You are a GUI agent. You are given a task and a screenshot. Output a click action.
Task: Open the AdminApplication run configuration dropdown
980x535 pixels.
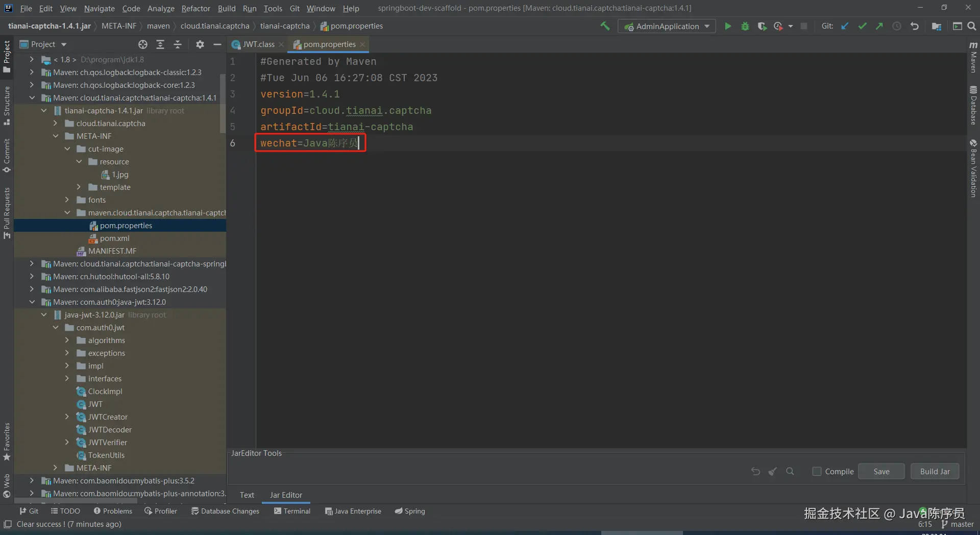(667, 26)
